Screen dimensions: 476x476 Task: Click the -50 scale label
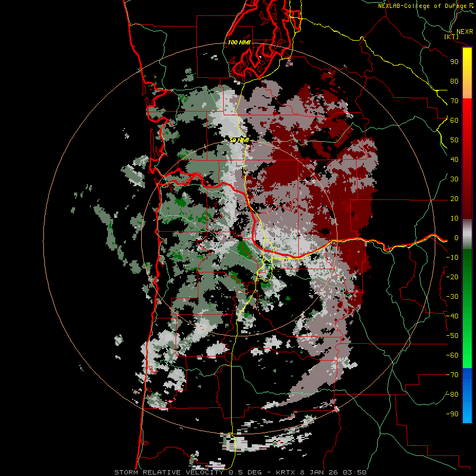(452, 336)
